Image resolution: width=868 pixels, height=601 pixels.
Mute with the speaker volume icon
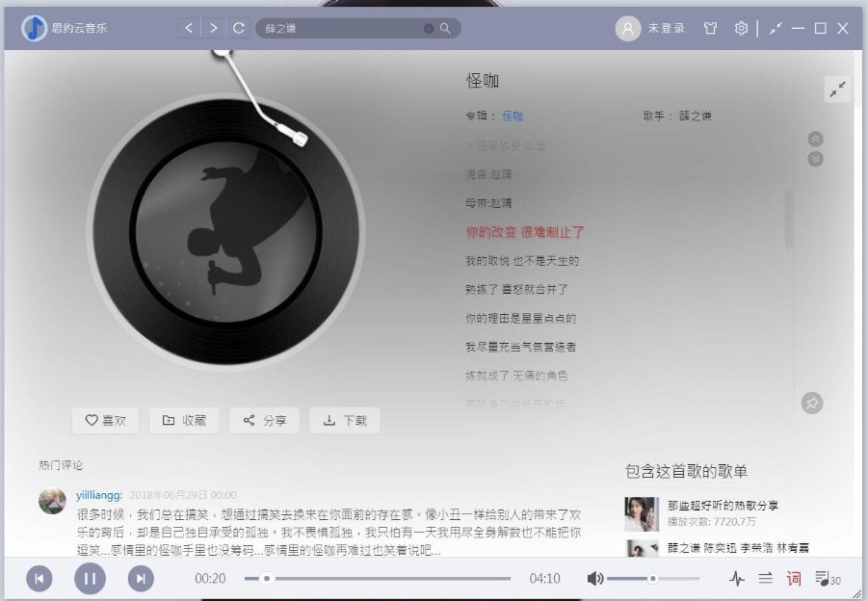point(595,578)
